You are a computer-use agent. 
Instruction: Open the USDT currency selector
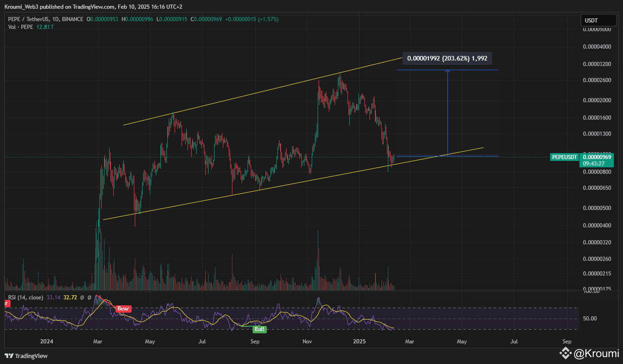coord(598,20)
